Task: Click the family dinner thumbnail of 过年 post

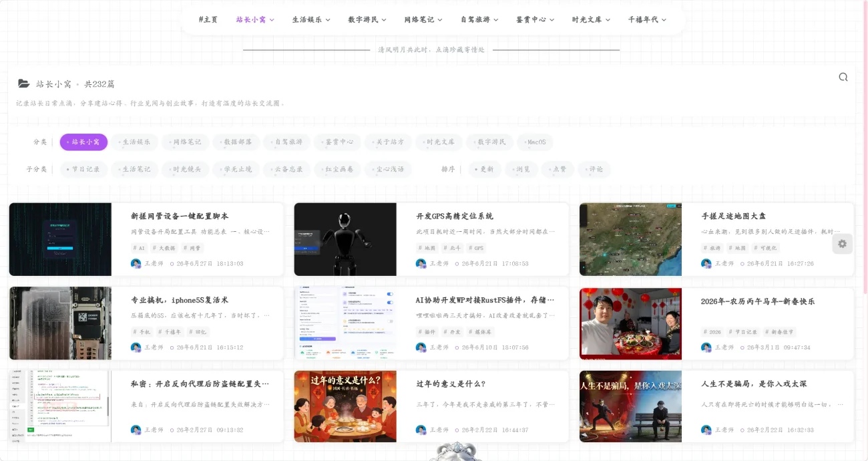Action: click(345, 406)
